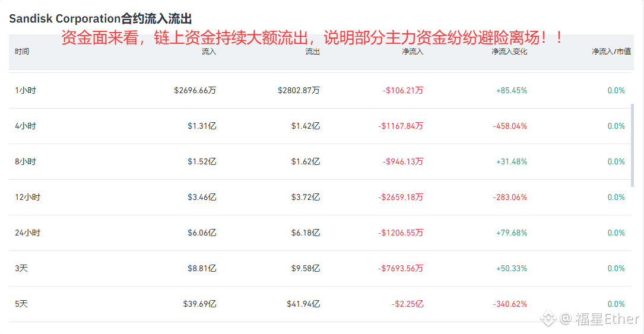
Task: Sort by the 时间 column header
Action: coord(22,51)
